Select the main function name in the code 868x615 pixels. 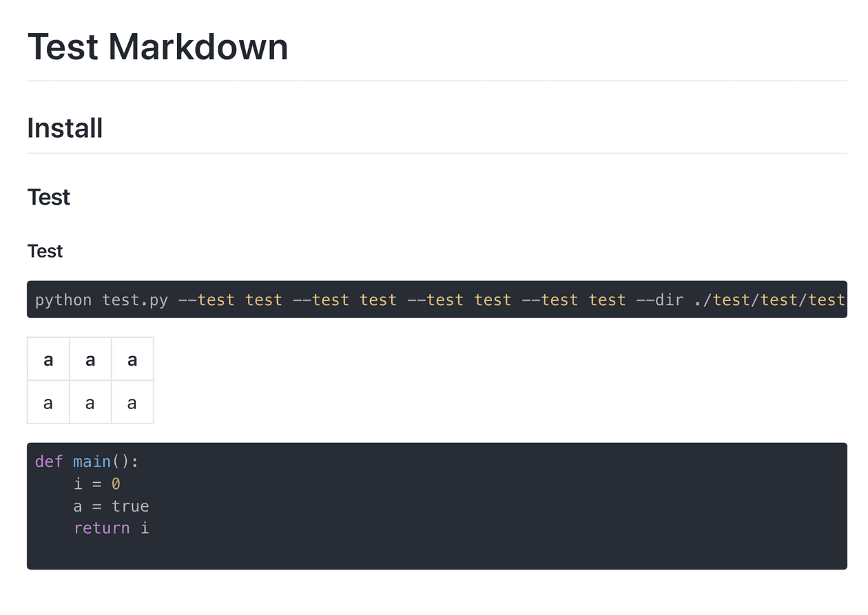click(x=92, y=461)
